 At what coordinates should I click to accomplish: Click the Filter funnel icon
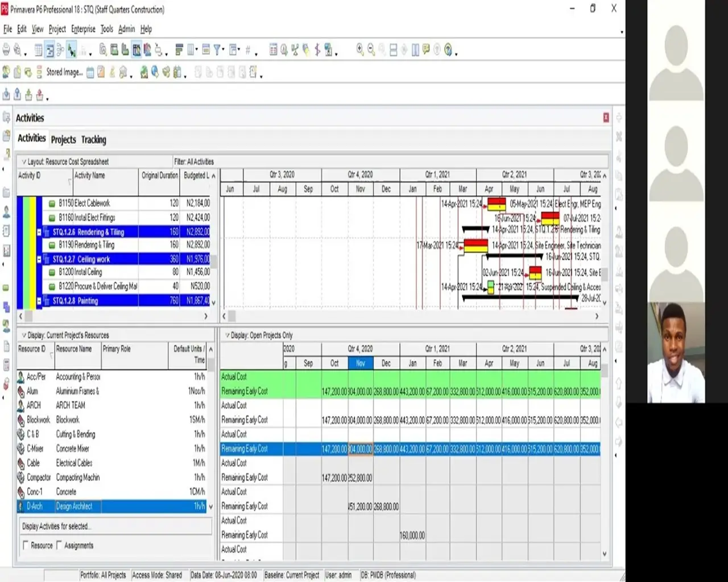point(217,51)
